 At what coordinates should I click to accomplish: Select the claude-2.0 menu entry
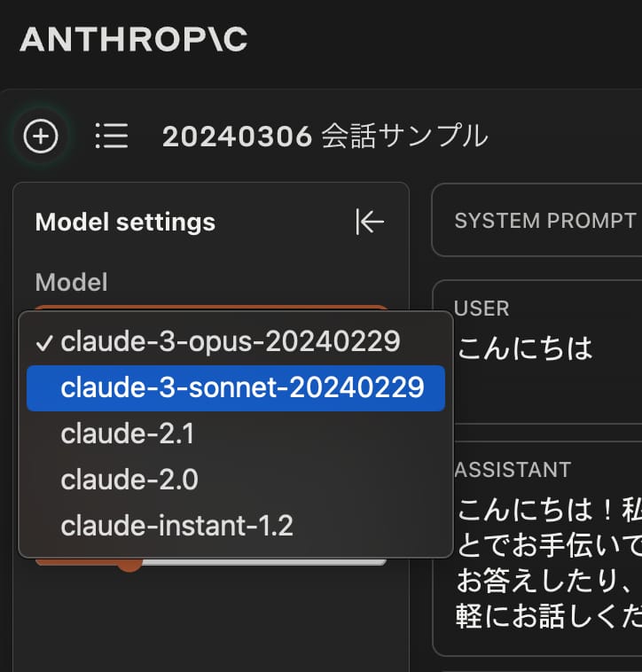pos(129,480)
